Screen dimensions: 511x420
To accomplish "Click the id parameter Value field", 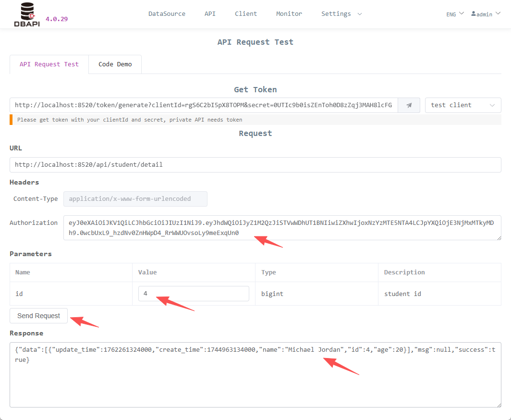I will (x=194, y=293).
